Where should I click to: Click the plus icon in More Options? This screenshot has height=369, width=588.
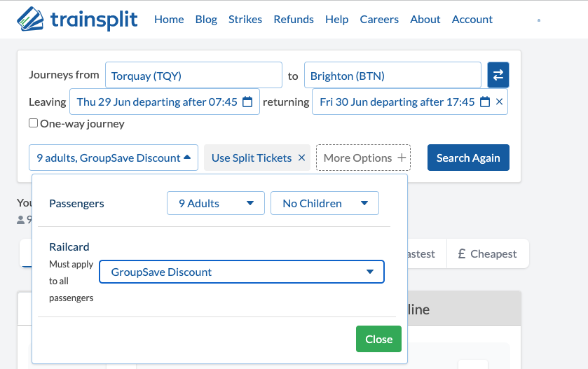coord(402,158)
